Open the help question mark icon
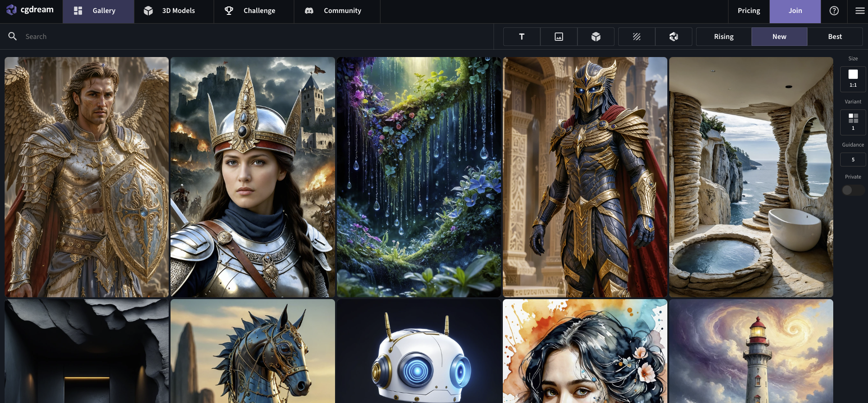868x403 pixels. tap(834, 11)
